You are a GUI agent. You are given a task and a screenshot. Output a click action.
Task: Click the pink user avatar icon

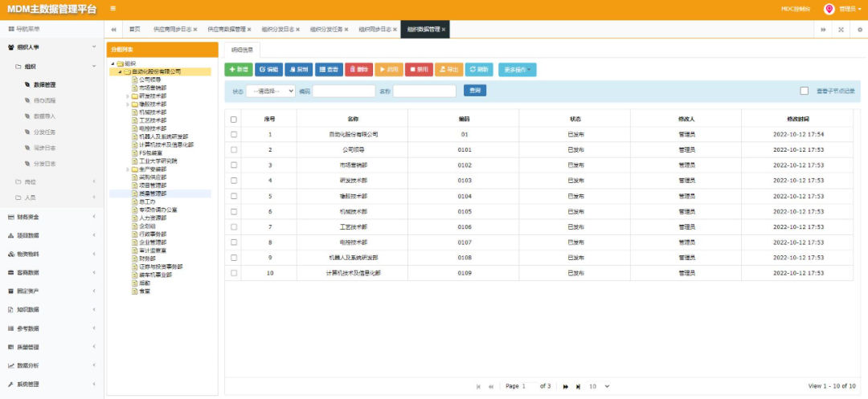coord(829,9)
